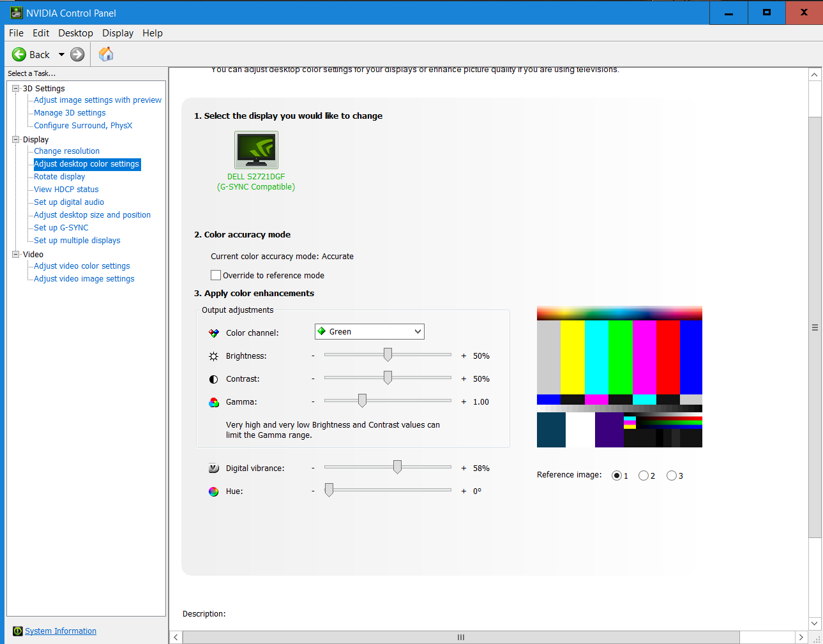
Task: Click the Contrast half-circle icon
Action: (214, 379)
